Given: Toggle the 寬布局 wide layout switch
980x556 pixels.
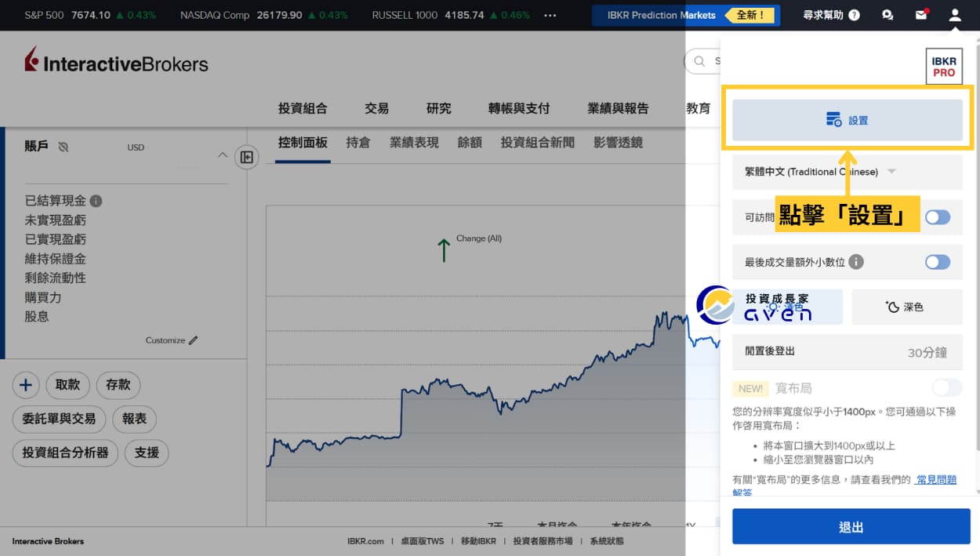Looking at the screenshot, I should 947,387.
